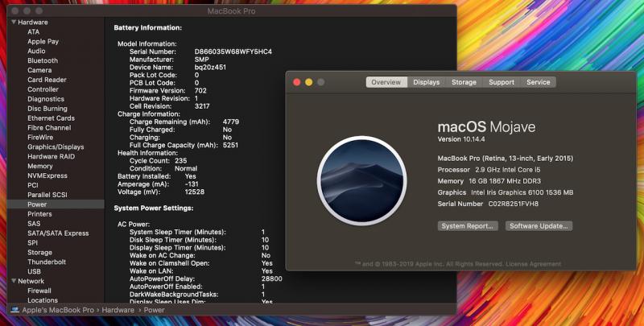Minimize About This Mac with the yellow button
644x326 pixels.
(308, 82)
